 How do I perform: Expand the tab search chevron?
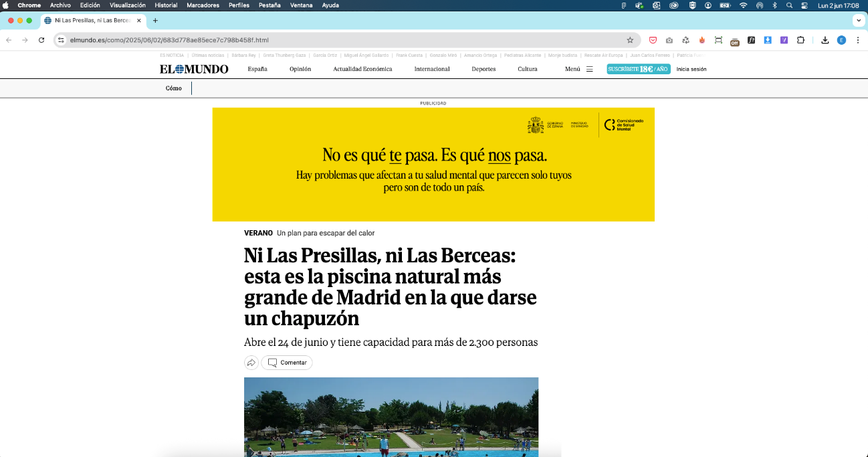click(x=859, y=21)
